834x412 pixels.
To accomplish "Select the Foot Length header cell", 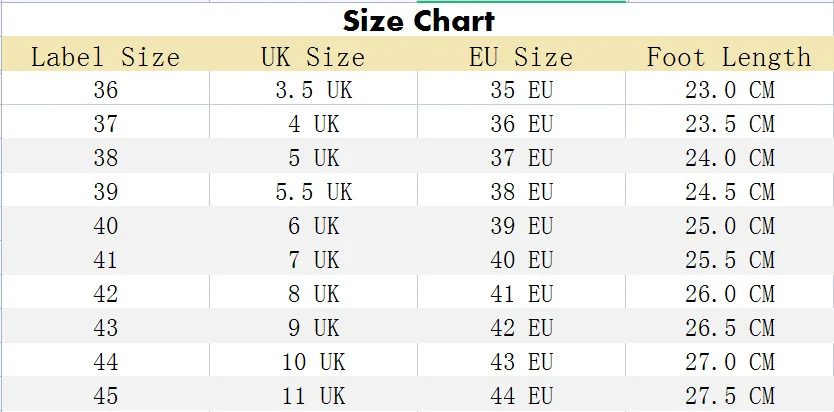I will coord(730,54).
